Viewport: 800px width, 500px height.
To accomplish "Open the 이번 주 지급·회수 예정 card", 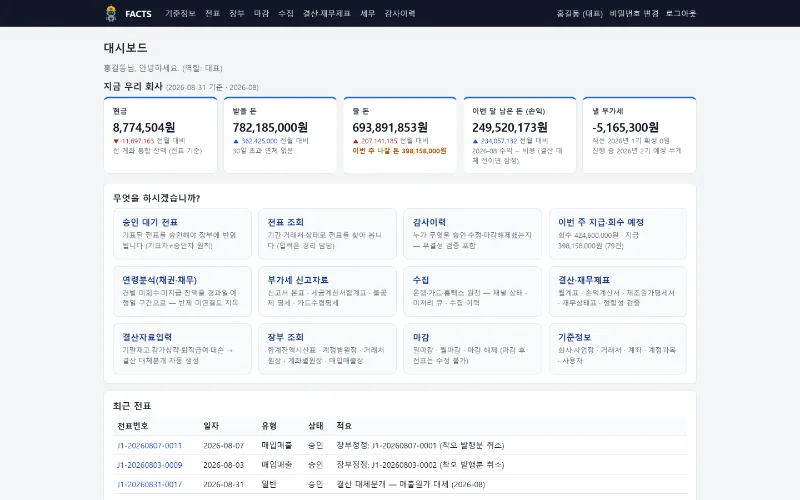I will click(618, 234).
